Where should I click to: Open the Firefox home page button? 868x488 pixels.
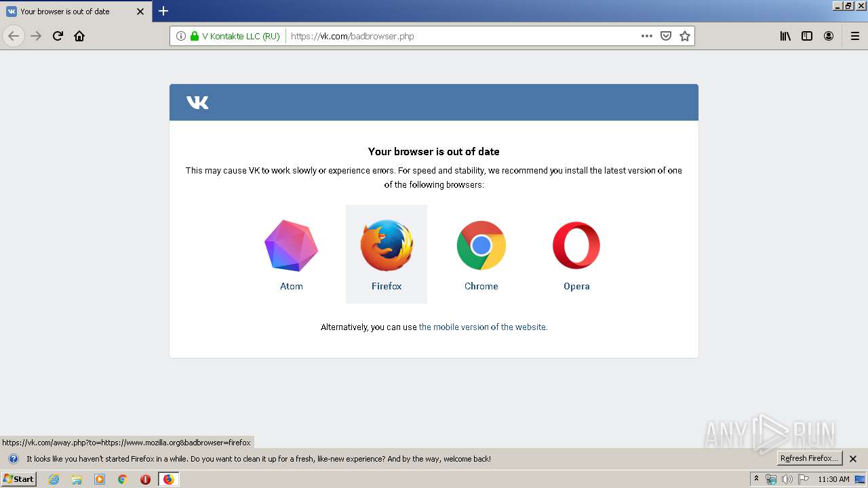click(x=79, y=36)
